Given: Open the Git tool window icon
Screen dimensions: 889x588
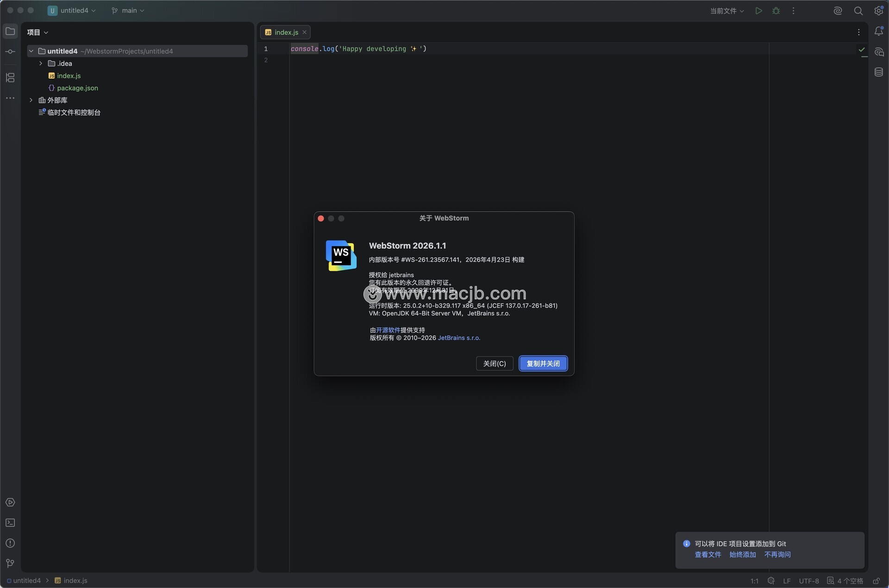Looking at the screenshot, I should 10,563.
